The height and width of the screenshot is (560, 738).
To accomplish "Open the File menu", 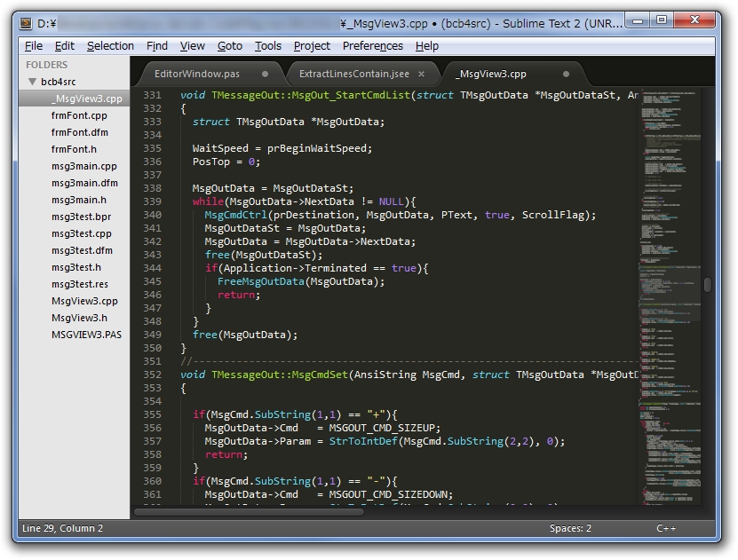I will tap(33, 46).
